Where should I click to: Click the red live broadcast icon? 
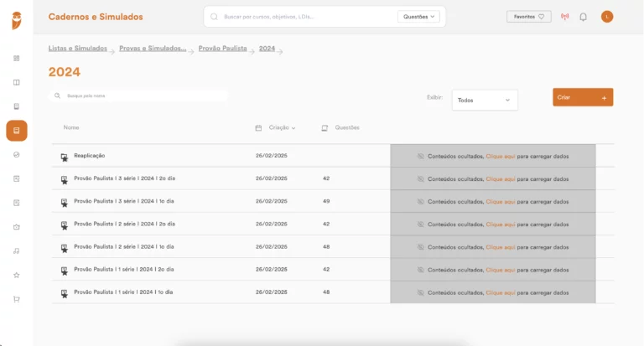pos(564,17)
